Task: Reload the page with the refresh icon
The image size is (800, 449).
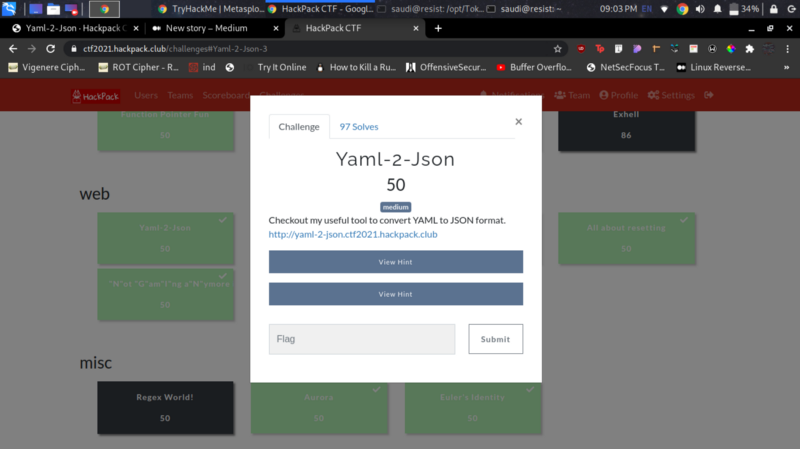Action: (51, 48)
